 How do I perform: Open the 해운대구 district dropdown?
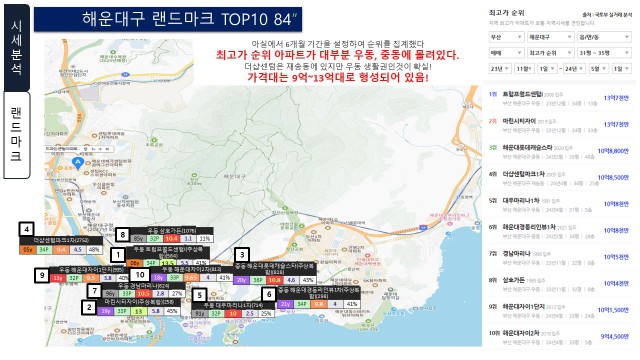click(x=551, y=37)
